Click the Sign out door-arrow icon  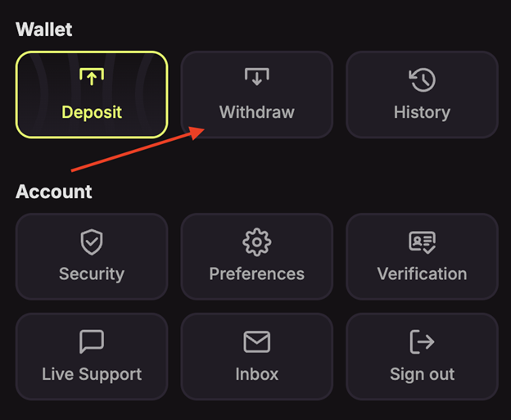point(422,341)
